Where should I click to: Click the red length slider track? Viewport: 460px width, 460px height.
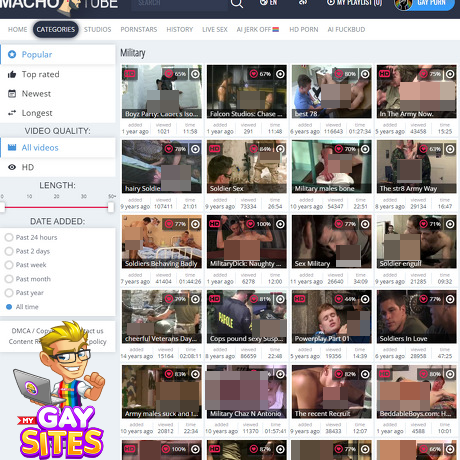coord(56,207)
